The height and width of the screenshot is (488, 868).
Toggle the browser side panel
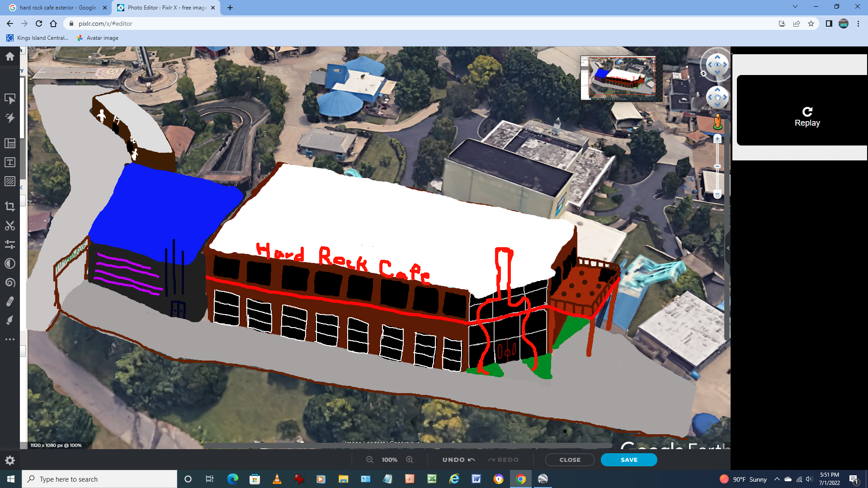[x=829, y=23]
